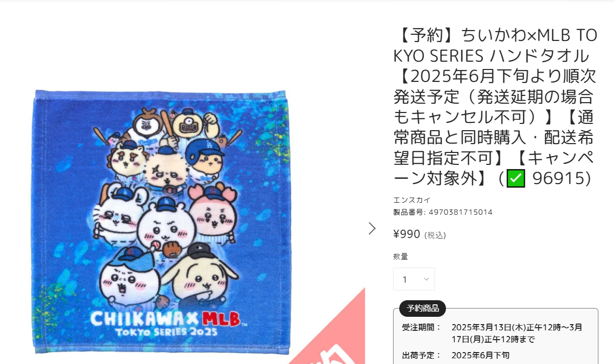Open the 数量 quantity dropdown
Viewport: 615px width, 364px height.
pos(414,279)
